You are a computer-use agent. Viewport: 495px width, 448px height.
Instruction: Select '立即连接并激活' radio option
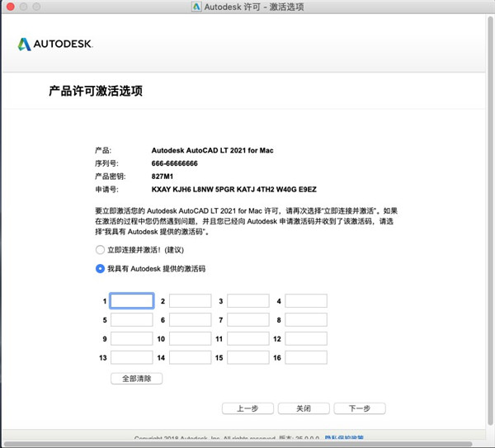100,250
